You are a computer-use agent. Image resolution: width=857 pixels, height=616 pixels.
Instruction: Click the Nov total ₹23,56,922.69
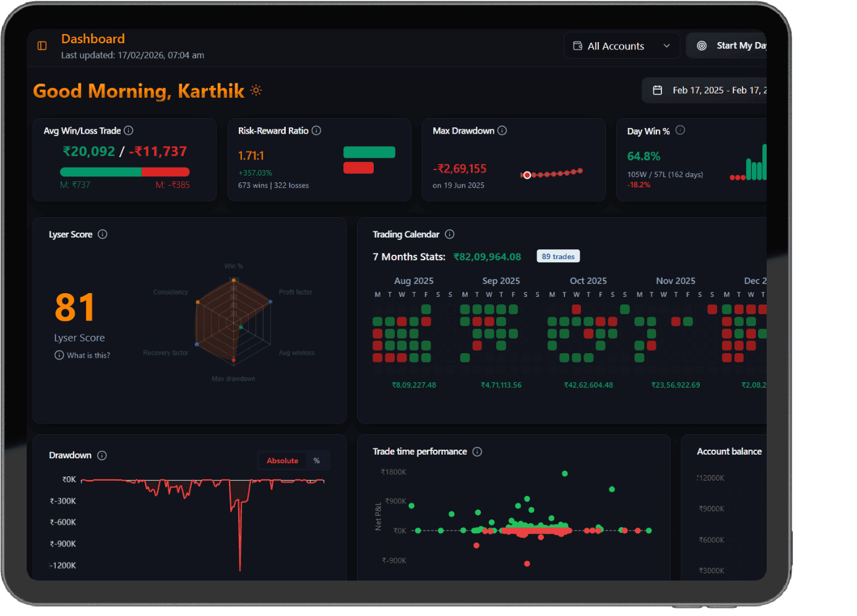(676, 385)
